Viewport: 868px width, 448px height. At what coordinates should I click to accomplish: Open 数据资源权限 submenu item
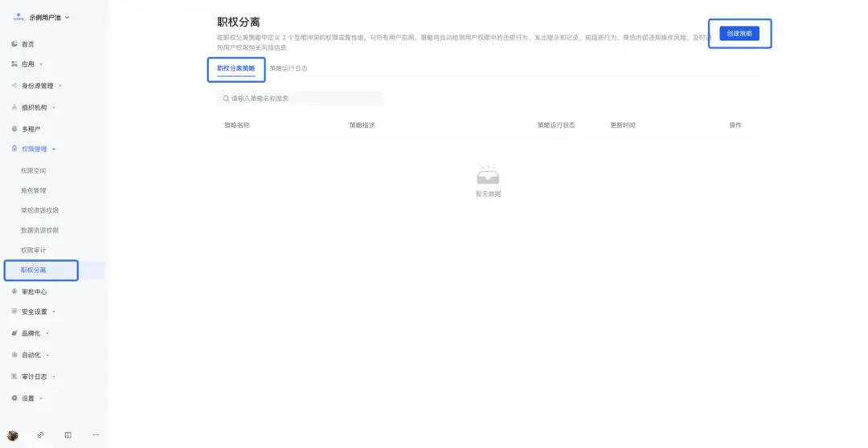coord(40,230)
